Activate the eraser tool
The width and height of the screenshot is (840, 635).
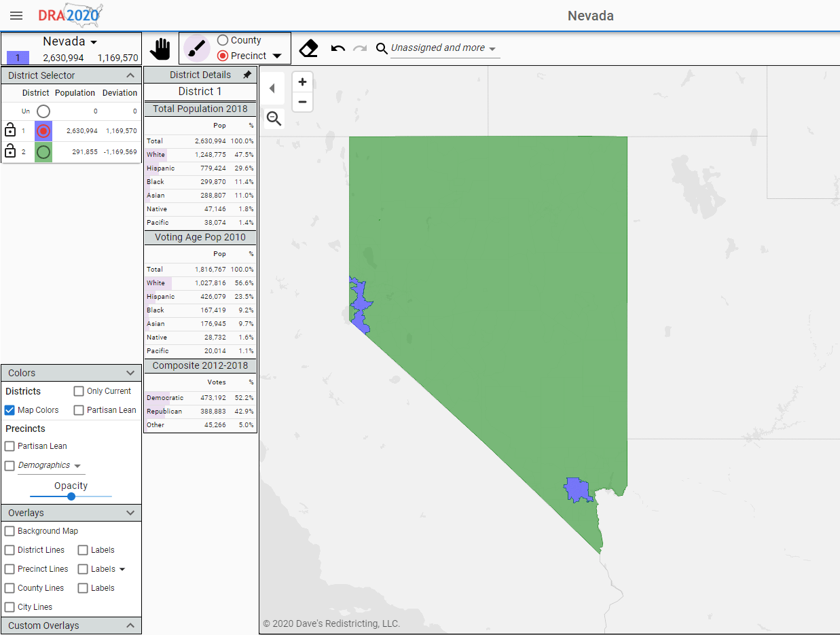(x=308, y=48)
